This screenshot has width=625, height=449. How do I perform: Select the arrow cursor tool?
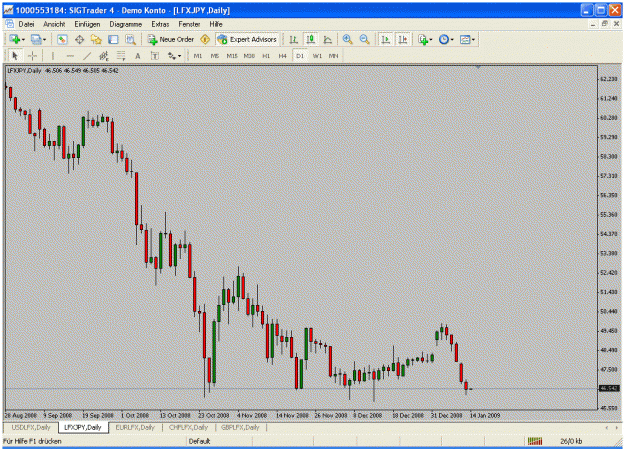point(15,56)
